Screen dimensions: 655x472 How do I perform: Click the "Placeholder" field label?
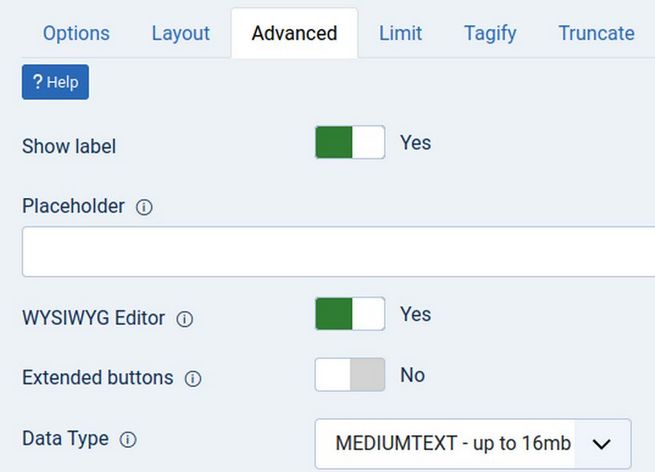73,206
